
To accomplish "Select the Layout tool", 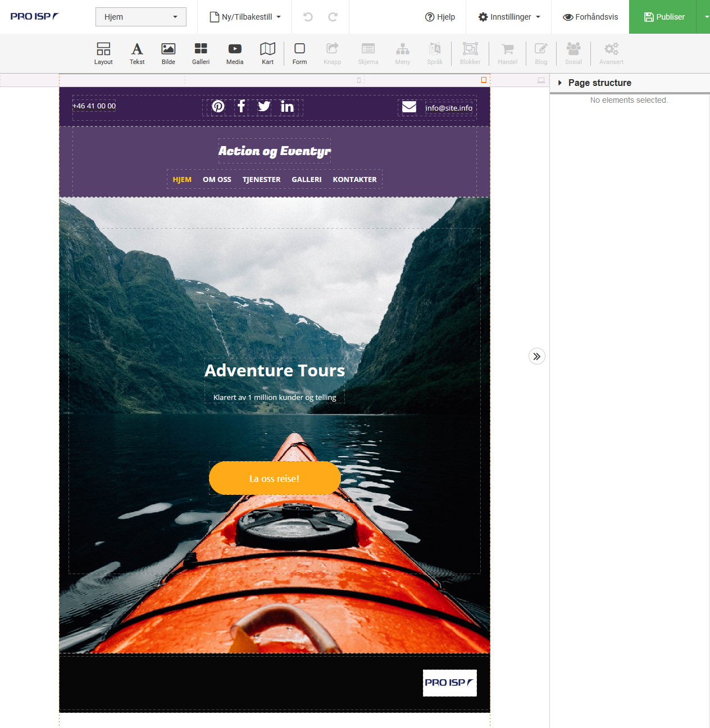I will (x=103, y=54).
